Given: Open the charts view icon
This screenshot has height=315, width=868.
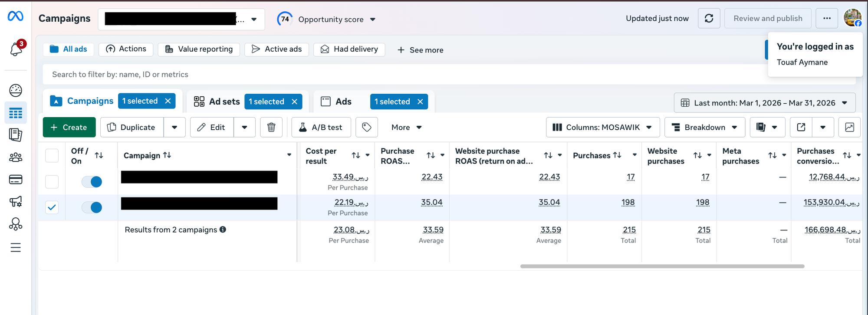Looking at the screenshot, I should (849, 127).
